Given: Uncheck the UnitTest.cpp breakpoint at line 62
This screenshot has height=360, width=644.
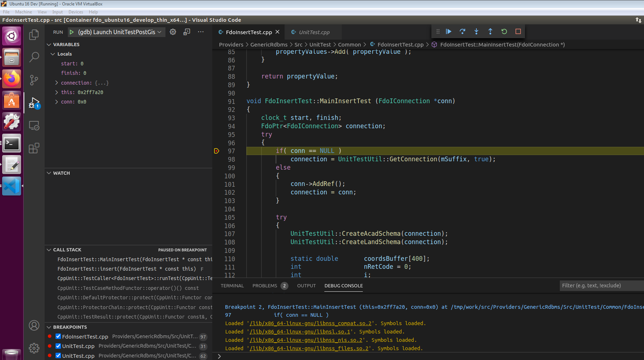Looking at the screenshot, I should [x=58, y=355].
